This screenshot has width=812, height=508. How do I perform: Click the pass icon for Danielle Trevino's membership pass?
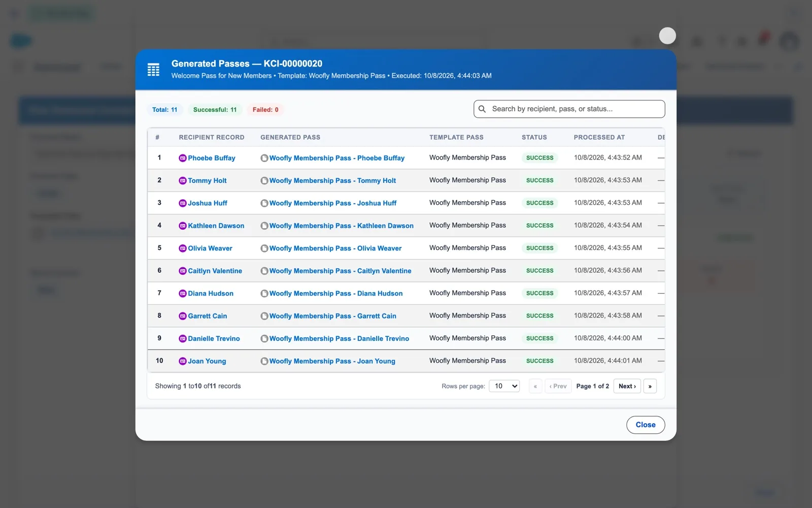pos(264,339)
